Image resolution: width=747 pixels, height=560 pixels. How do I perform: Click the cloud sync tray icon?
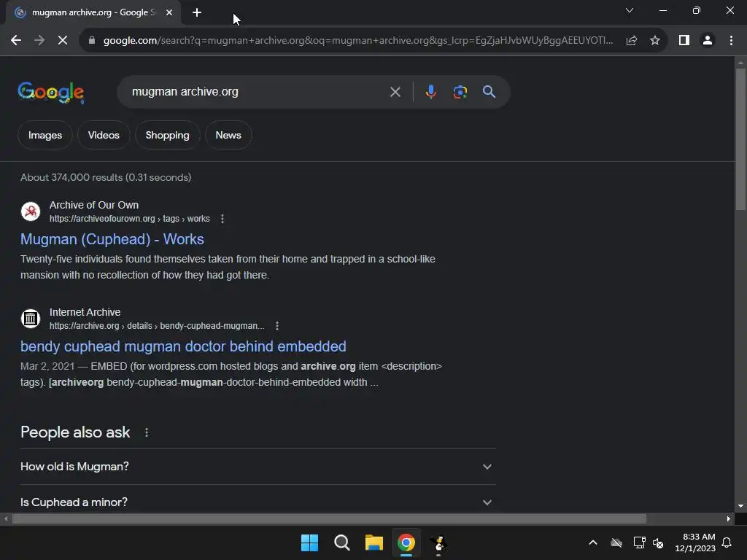[x=616, y=542]
